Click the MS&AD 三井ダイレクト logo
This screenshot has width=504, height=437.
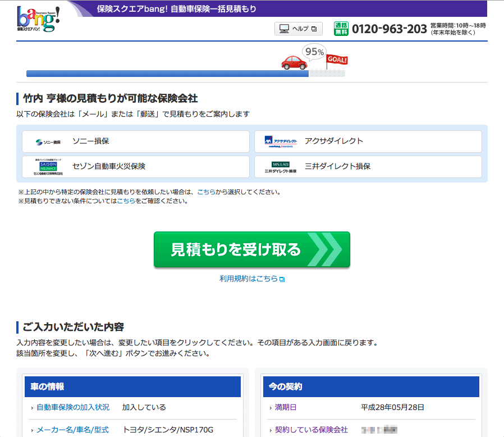click(281, 167)
